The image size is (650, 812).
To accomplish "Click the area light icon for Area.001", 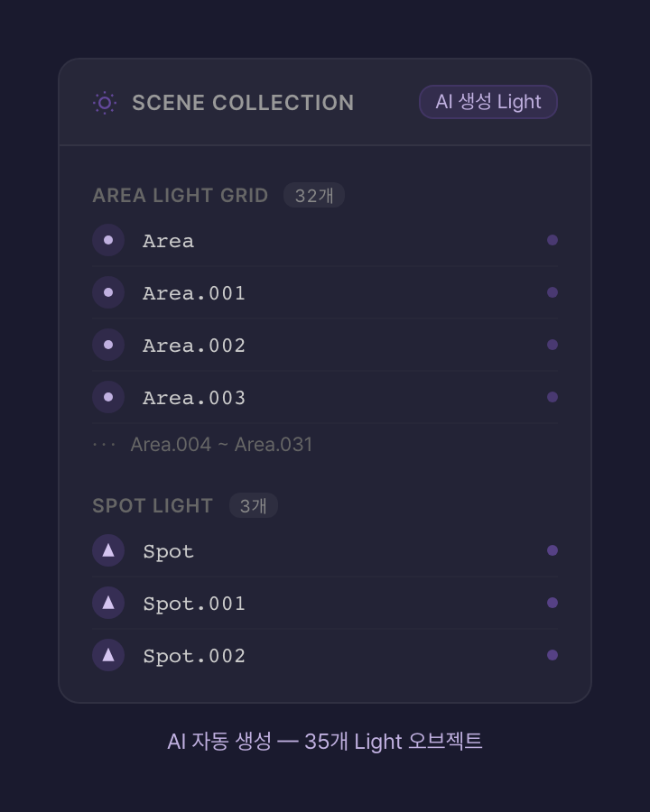I will [108, 292].
